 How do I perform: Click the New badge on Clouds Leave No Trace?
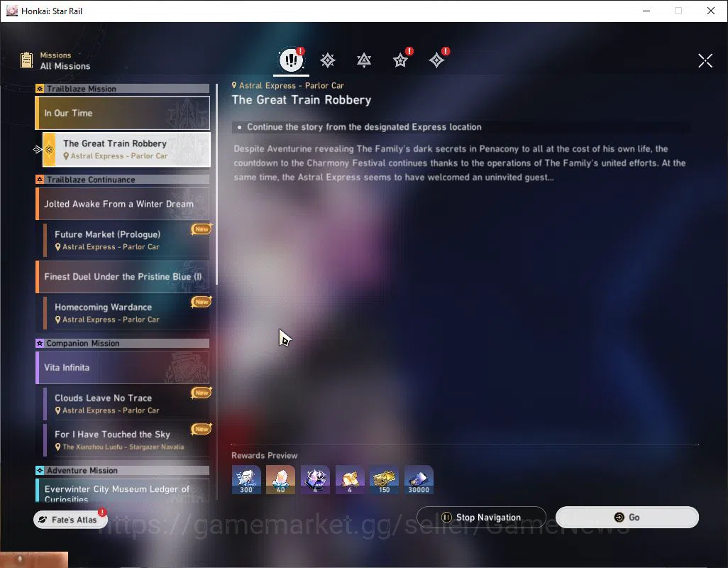pos(202,393)
